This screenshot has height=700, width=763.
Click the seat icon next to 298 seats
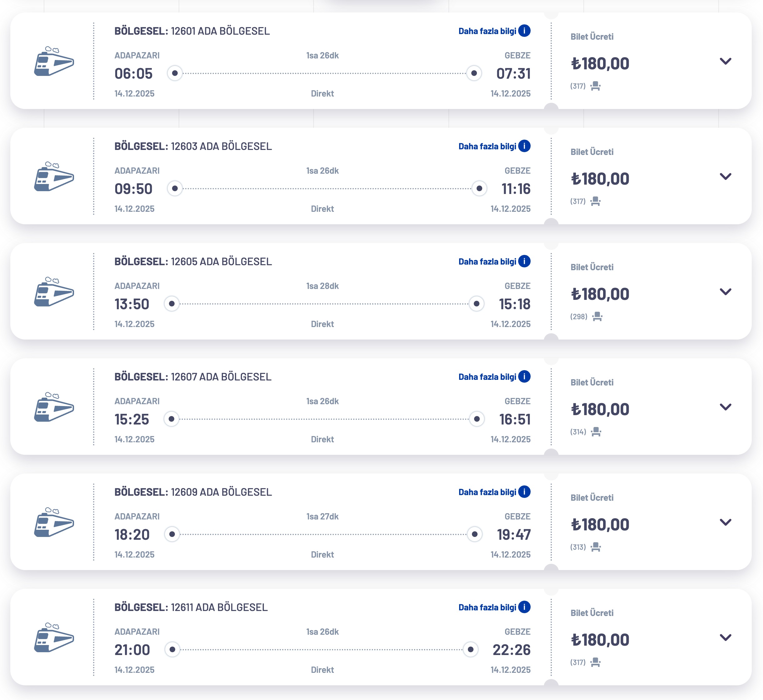597,317
